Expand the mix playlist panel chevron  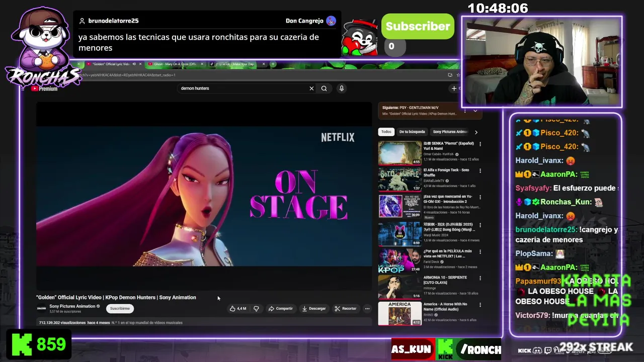tap(475, 111)
